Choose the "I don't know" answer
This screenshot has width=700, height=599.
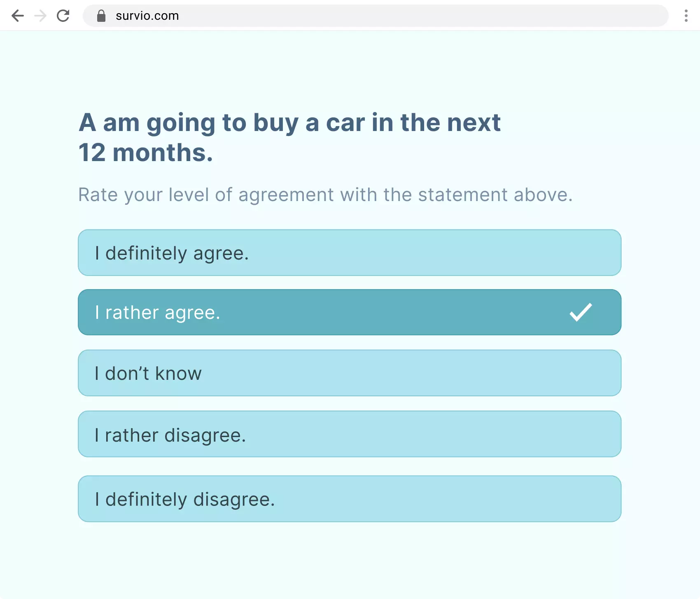coord(349,373)
